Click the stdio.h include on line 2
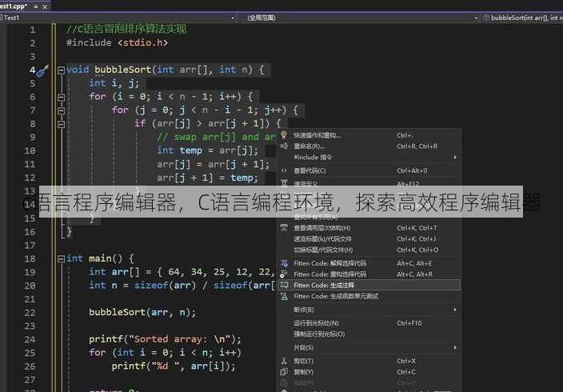The width and height of the screenshot is (563, 392). click(x=142, y=42)
